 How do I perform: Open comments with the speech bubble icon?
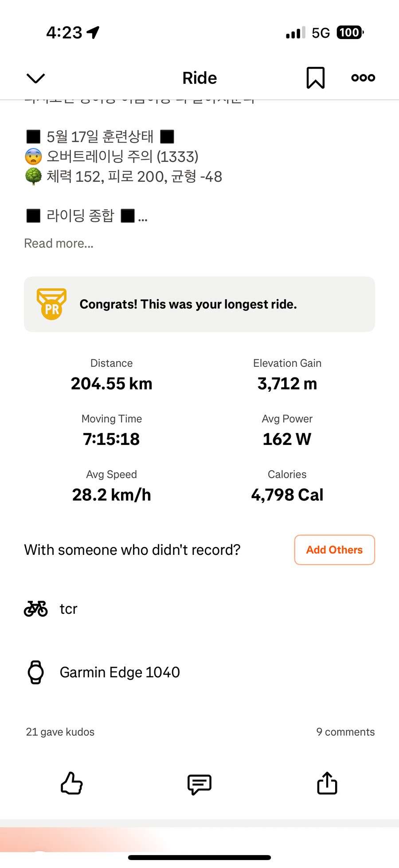point(199,784)
